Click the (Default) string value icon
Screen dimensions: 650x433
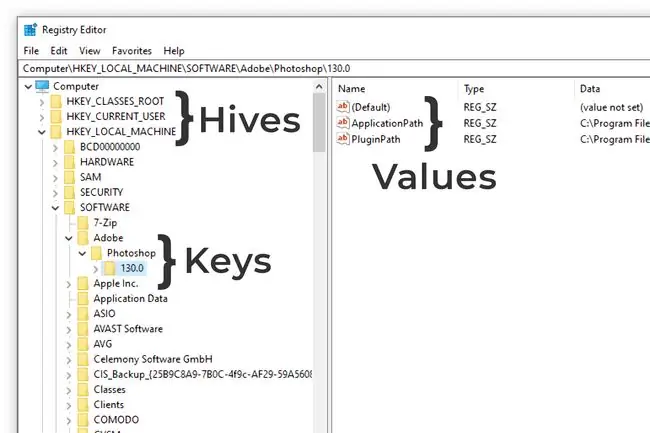pos(343,107)
